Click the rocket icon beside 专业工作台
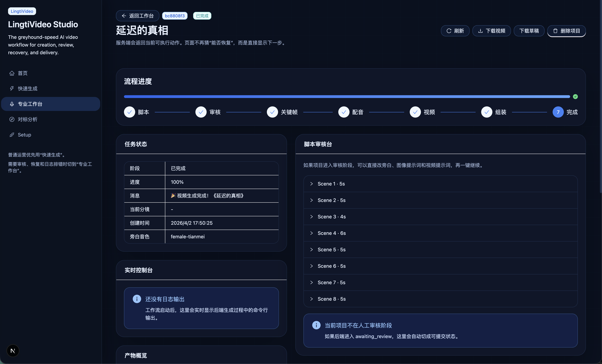The height and width of the screenshot is (364, 602). [12, 104]
